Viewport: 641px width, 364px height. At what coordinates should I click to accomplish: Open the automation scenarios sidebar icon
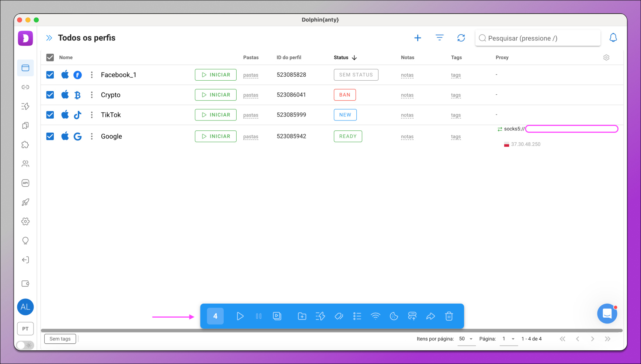point(25,106)
